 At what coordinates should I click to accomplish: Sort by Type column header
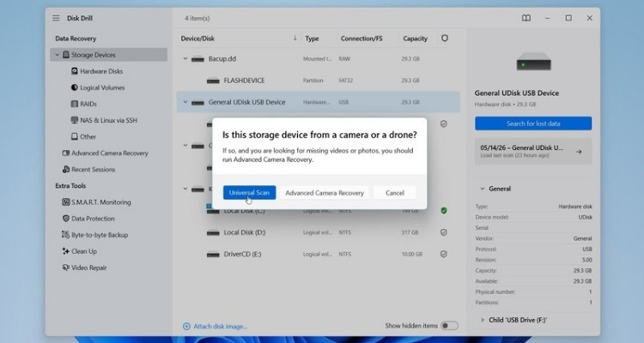point(312,39)
